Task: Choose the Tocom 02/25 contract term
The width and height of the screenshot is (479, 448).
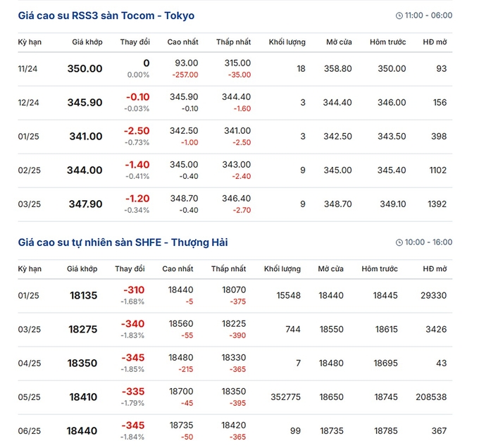Action: (x=30, y=170)
